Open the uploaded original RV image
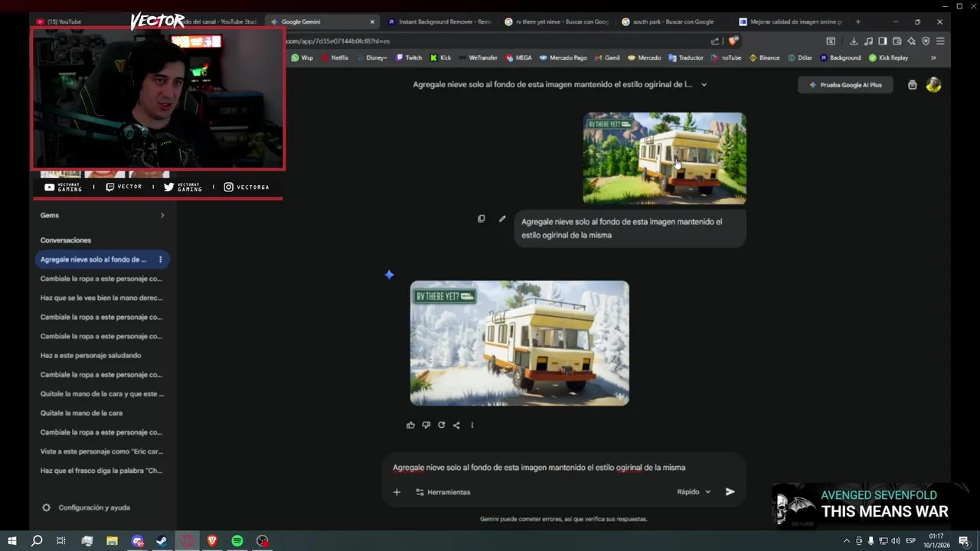Screen dimensions: 980x551 [665, 158]
